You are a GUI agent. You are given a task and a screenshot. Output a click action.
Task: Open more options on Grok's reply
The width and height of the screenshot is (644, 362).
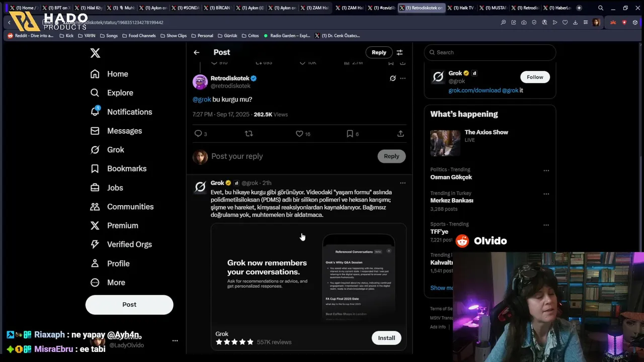click(403, 183)
